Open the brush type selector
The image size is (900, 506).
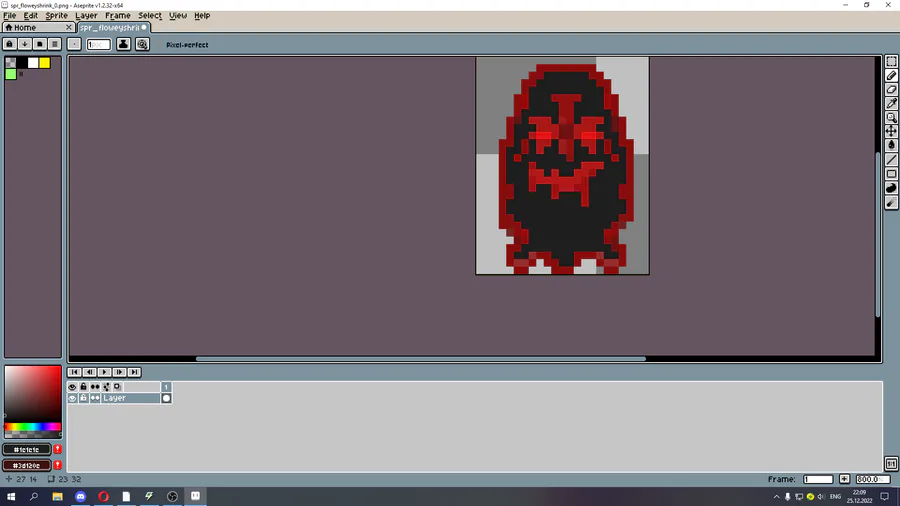(74, 44)
